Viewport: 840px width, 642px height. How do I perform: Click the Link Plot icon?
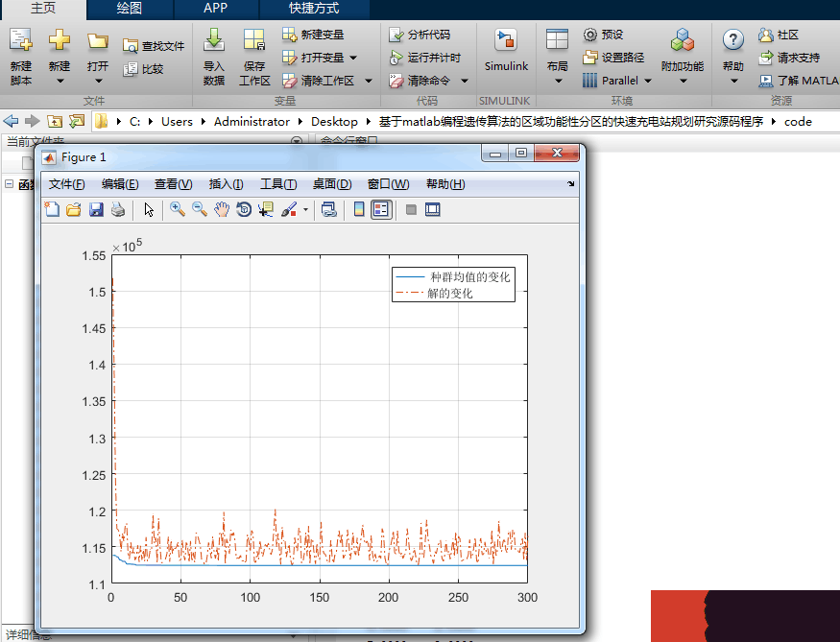[x=328, y=209]
